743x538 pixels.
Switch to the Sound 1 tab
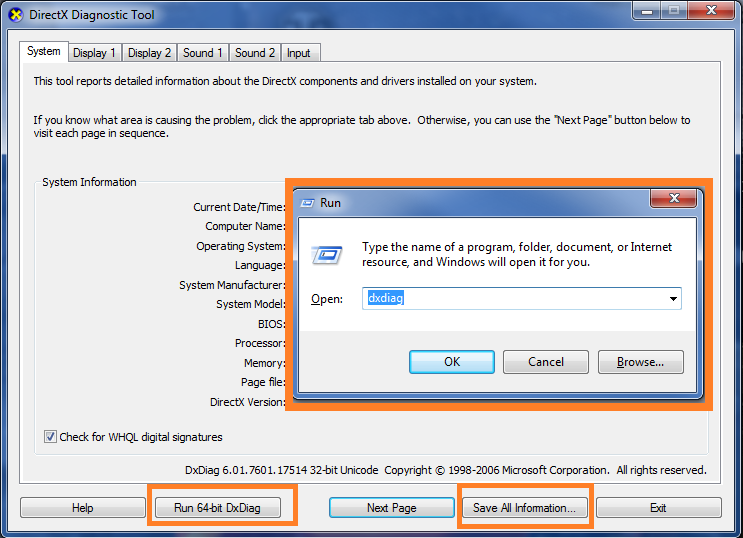[203, 53]
